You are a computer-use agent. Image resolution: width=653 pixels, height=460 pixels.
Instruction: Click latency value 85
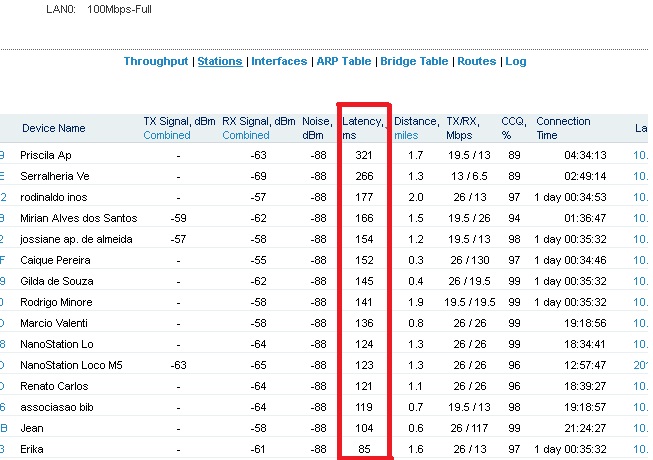[364, 449]
